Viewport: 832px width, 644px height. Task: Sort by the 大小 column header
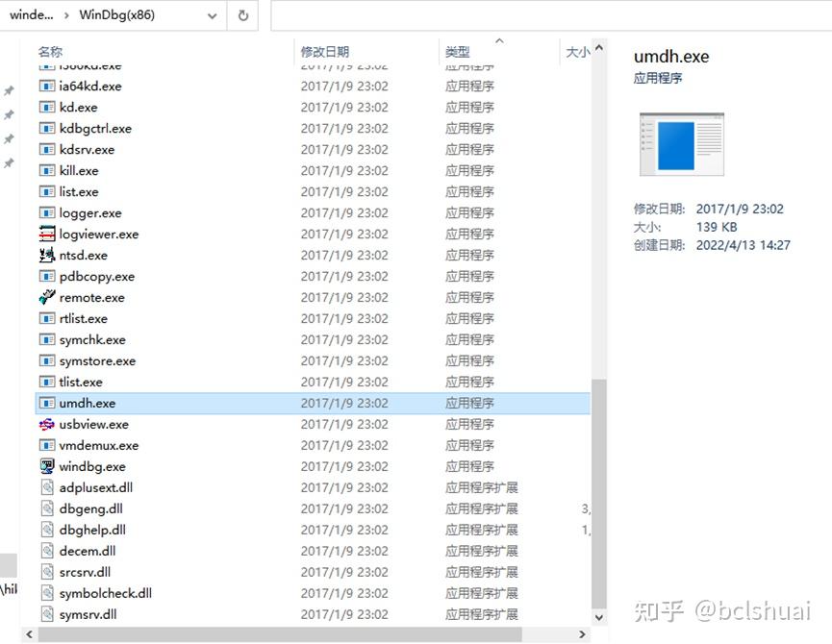pyautogui.click(x=578, y=52)
